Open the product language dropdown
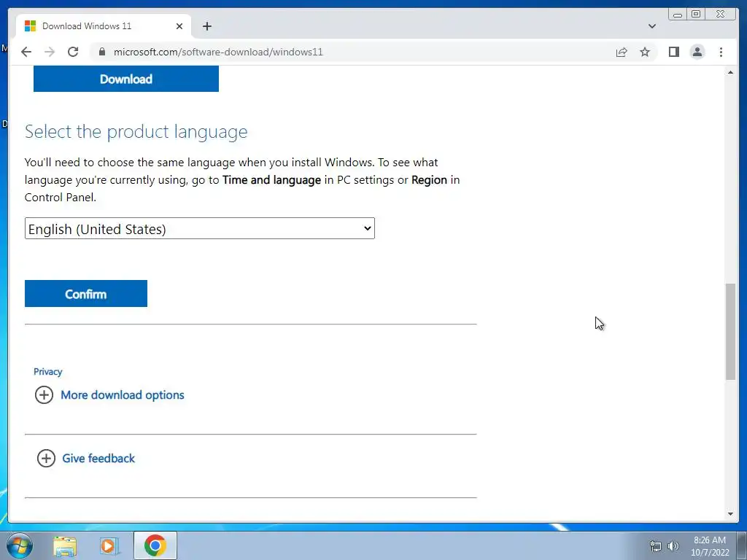Screen dimensions: 747x560 click(x=200, y=228)
